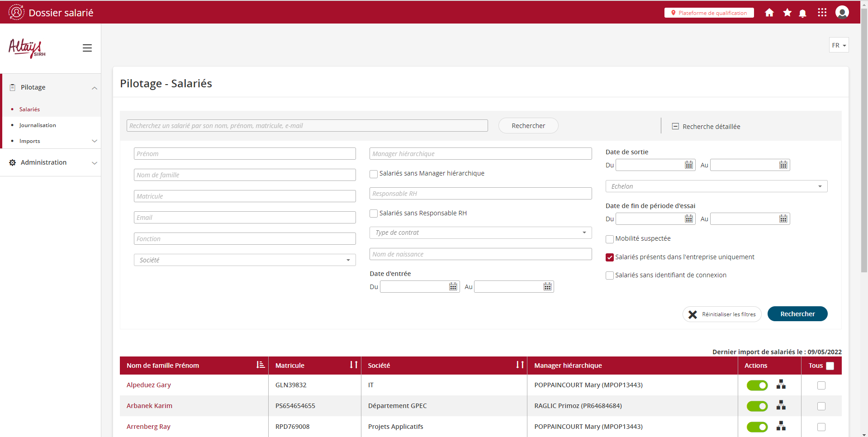Toggle sidebar with hamburger menu icon
The image size is (868, 437).
pos(87,48)
